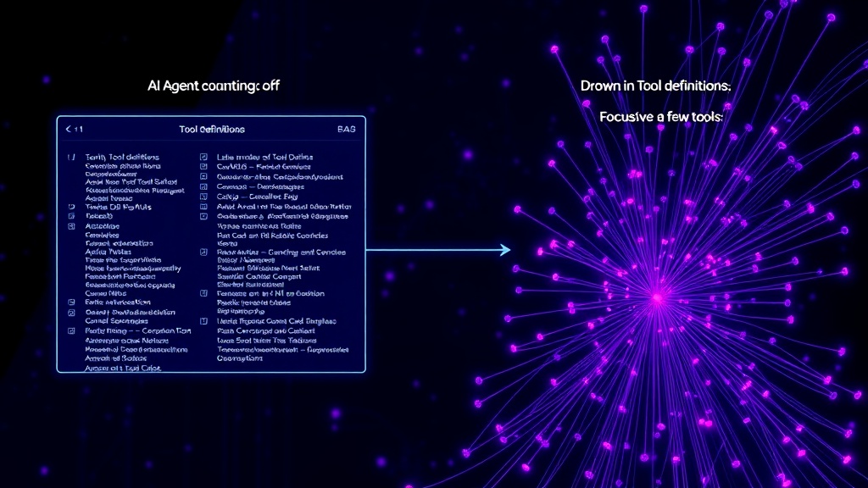
Task: Click the 'Drown in Tool definitions:' heading
Action: click(655, 86)
